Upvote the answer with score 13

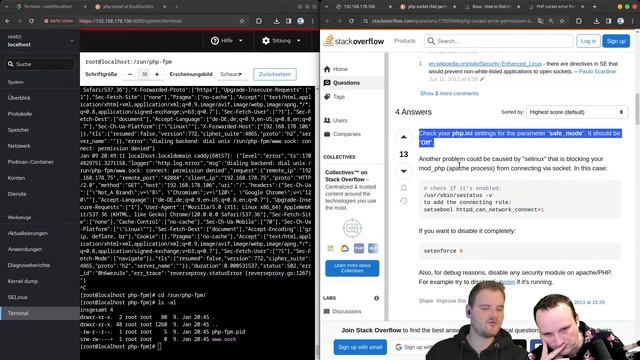(404, 137)
